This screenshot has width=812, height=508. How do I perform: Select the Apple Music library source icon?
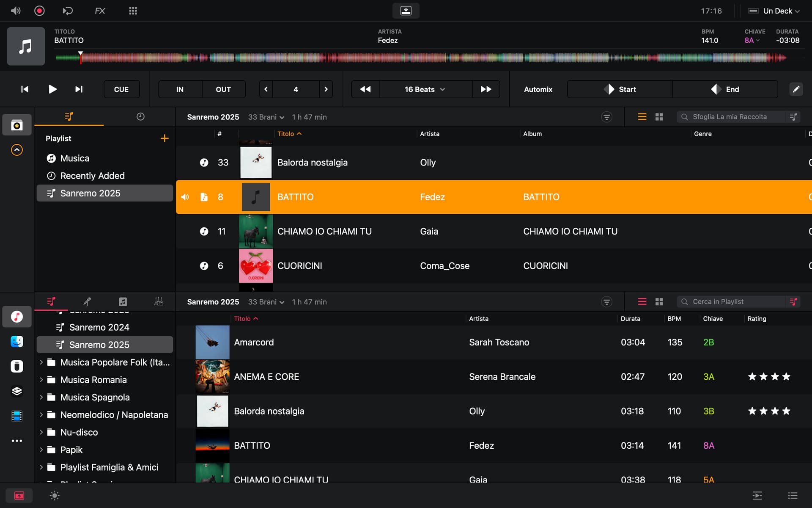point(17,317)
